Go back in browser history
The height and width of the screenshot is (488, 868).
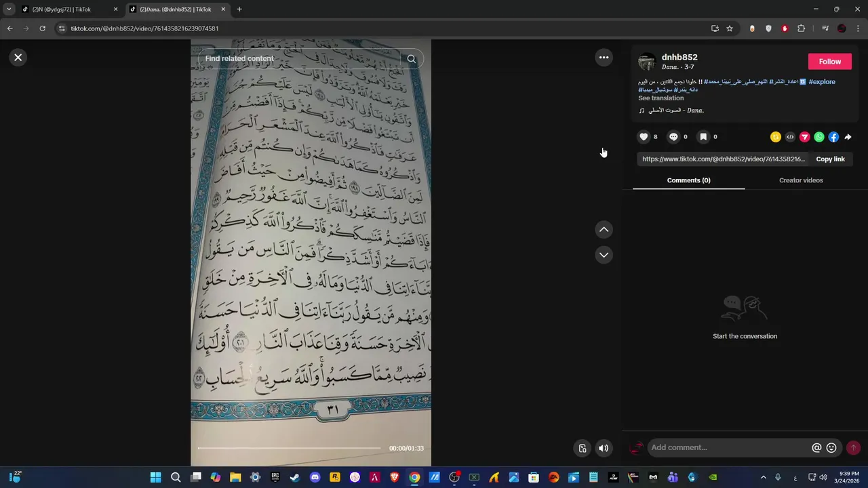[x=9, y=28]
